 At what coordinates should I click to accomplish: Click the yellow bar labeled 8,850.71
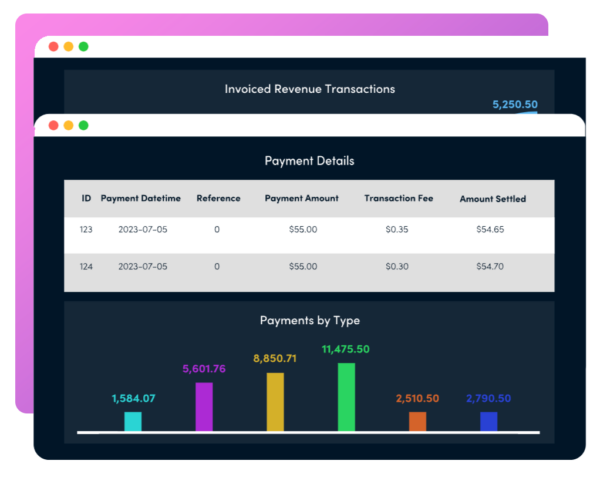(x=275, y=401)
